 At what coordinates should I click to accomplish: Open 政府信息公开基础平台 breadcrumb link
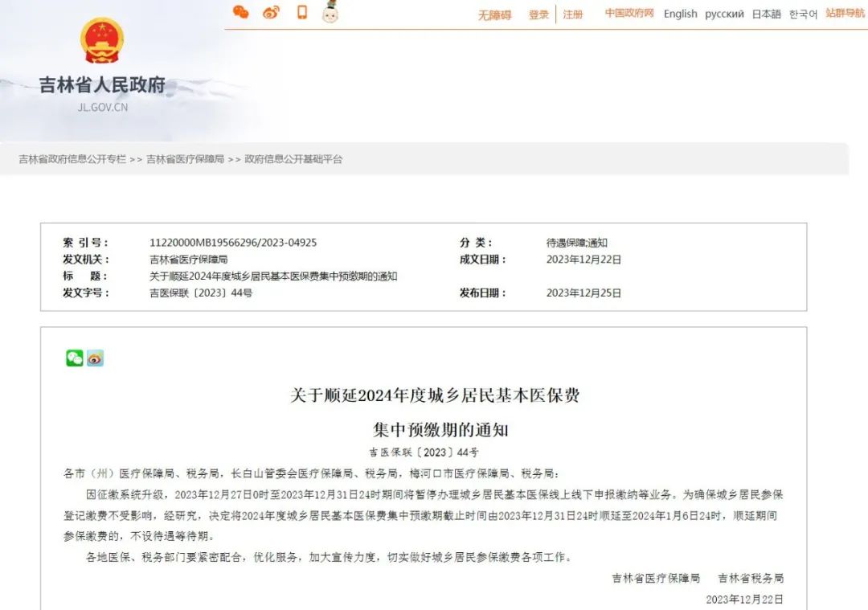pyautogui.click(x=293, y=159)
